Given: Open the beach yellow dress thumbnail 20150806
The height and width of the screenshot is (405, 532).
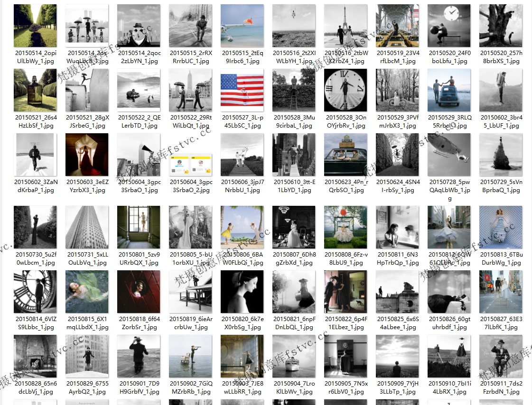Looking at the screenshot, I should click(242, 227).
